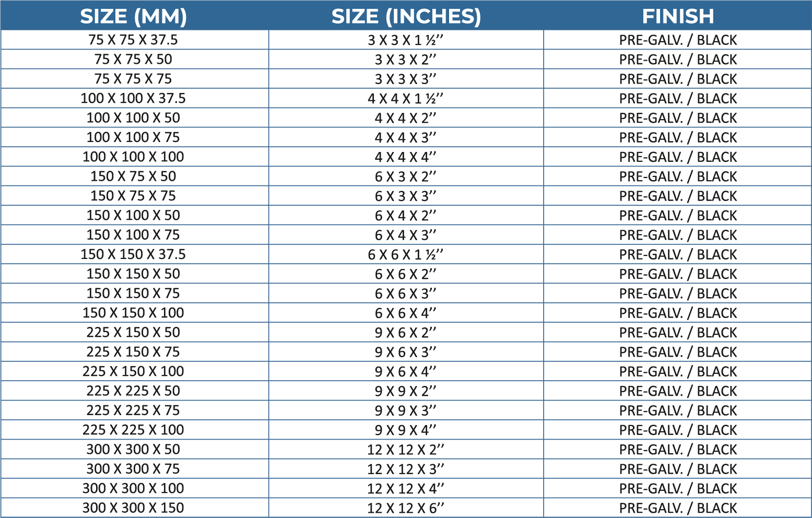Click the 4 X 4 X 1 ½" cell
812x518 pixels.
coord(406,98)
